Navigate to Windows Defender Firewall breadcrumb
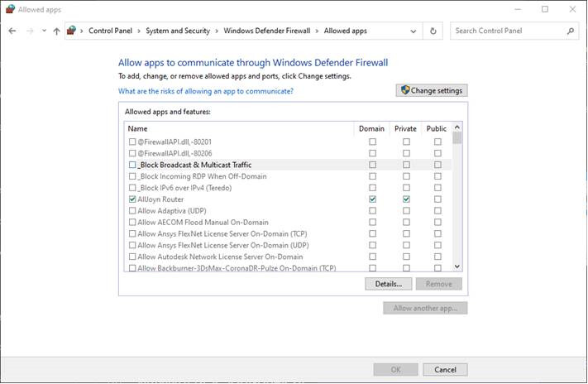The image size is (588, 384). (x=266, y=31)
